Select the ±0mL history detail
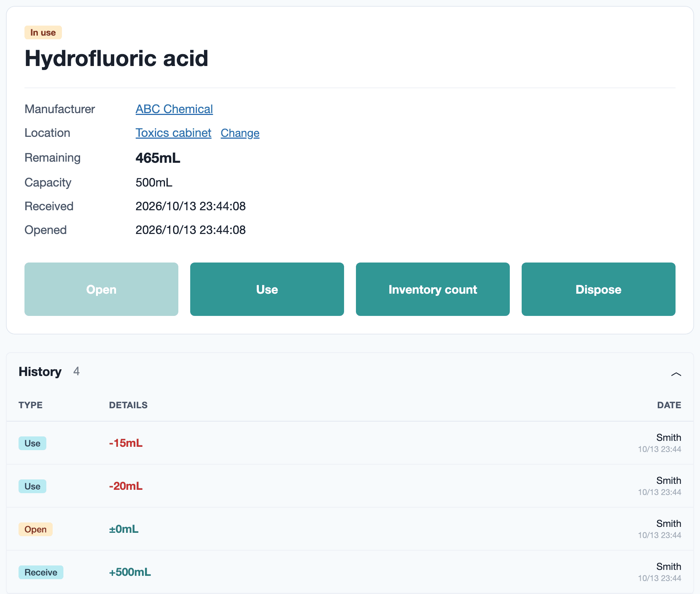 tap(124, 529)
